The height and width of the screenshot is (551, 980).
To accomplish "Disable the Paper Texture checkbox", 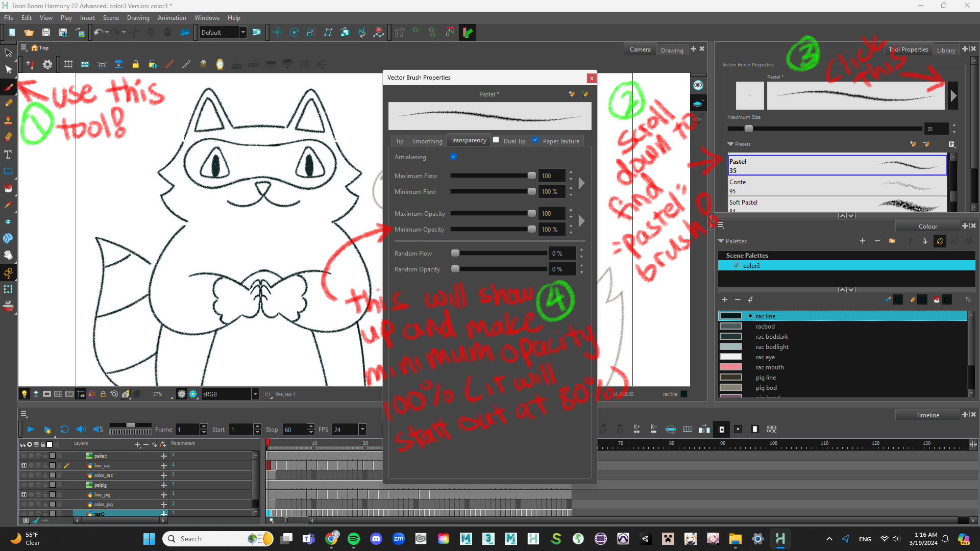I will click(x=535, y=140).
